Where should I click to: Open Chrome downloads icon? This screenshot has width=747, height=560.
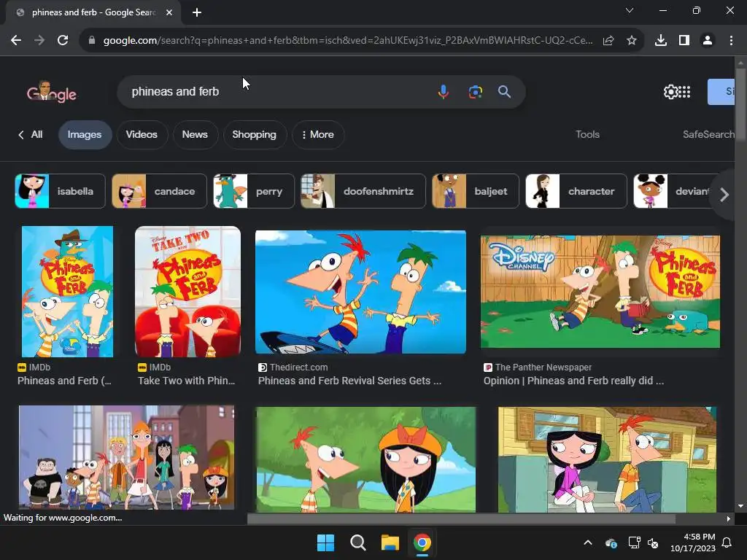[x=661, y=41]
